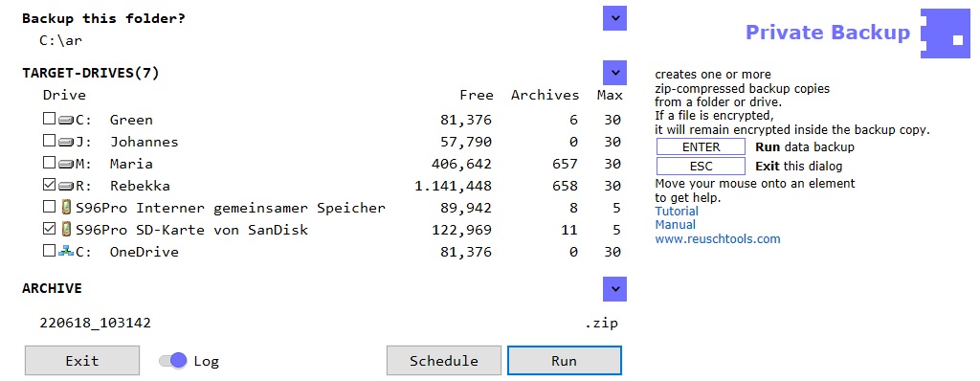Image resolution: width=980 pixels, height=381 pixels.
Task: Expand the ARCHIVE section dropdown
Action: (x=615, y=289)
